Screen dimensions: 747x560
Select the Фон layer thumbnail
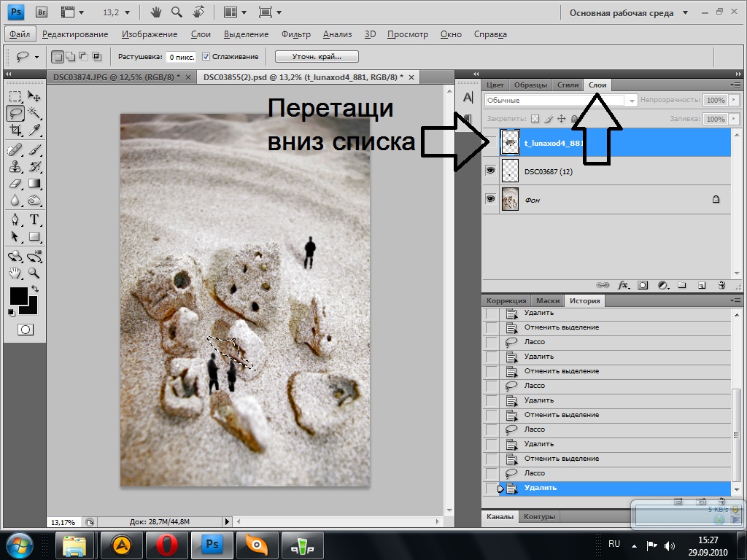pos(510,199)
